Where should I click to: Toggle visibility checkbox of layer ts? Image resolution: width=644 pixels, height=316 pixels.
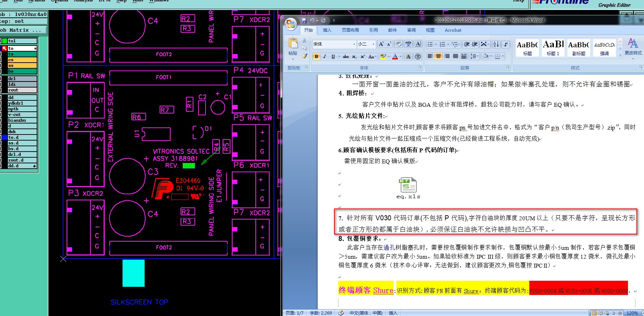point(1,54)
